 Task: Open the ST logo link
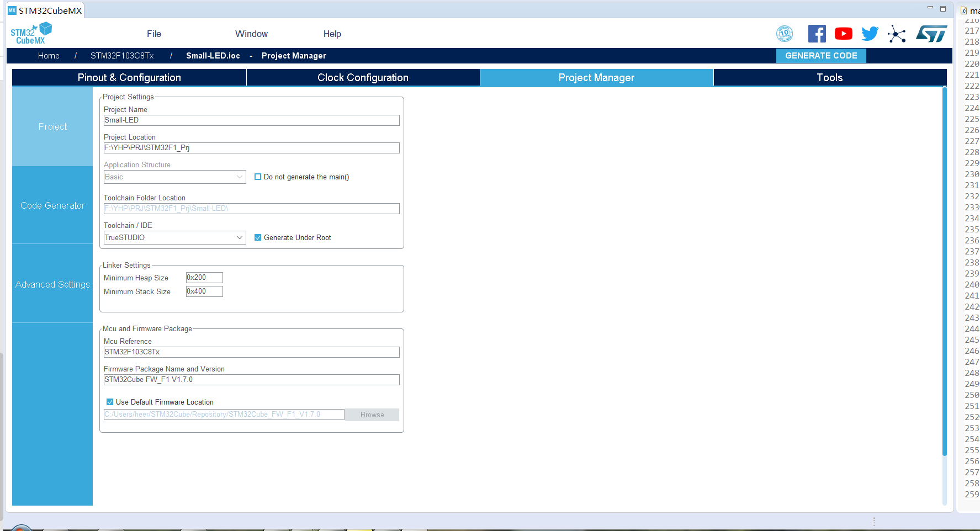click(x=931, y=34)
